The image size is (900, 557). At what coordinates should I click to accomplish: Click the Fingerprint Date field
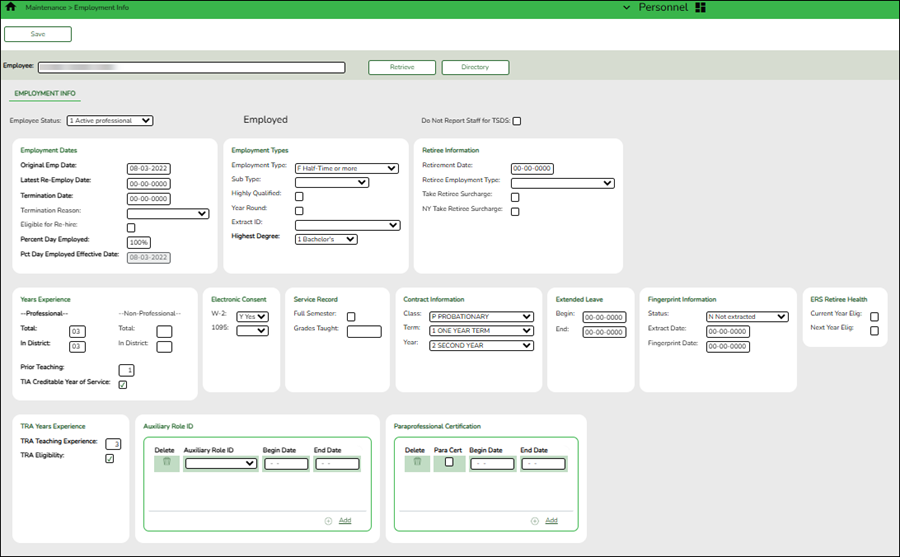point(728,346)
